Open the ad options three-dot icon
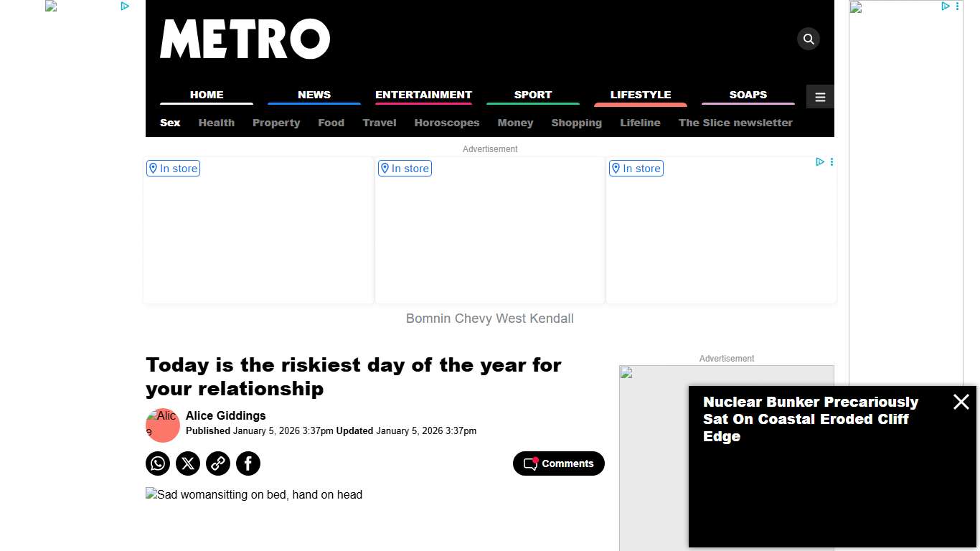Image resolution: width=980 pixels, height=551 pixels. tap(831, 162)
